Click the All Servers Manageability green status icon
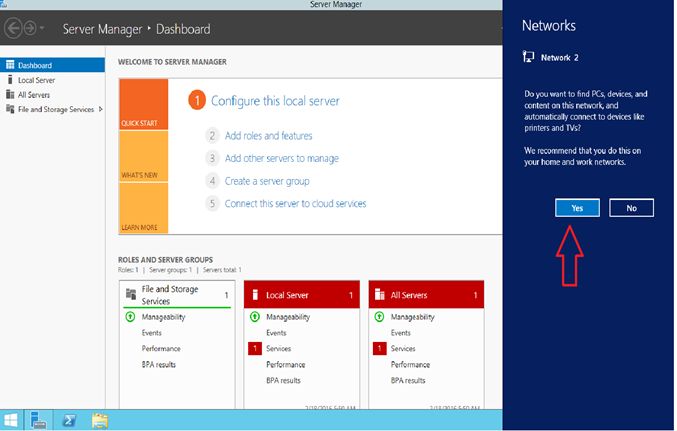Viewport: 677px width, 431px height. 379,317
